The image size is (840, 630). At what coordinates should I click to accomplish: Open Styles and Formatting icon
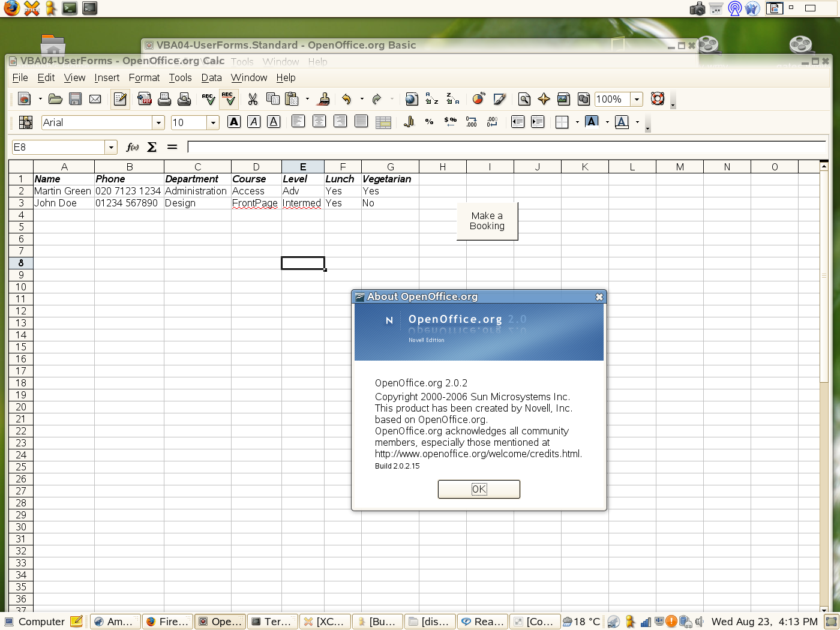point(25,122)
